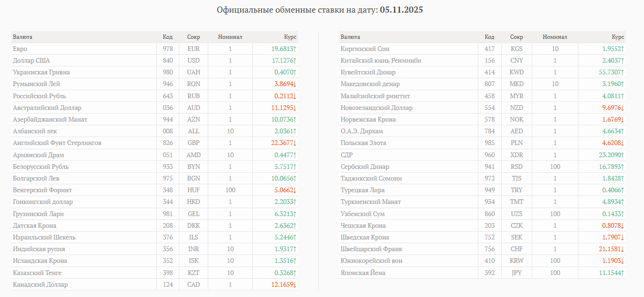Select the 'Узбекский Сум' currency name
Screen dimensions: 644x297
pos(362,214)
